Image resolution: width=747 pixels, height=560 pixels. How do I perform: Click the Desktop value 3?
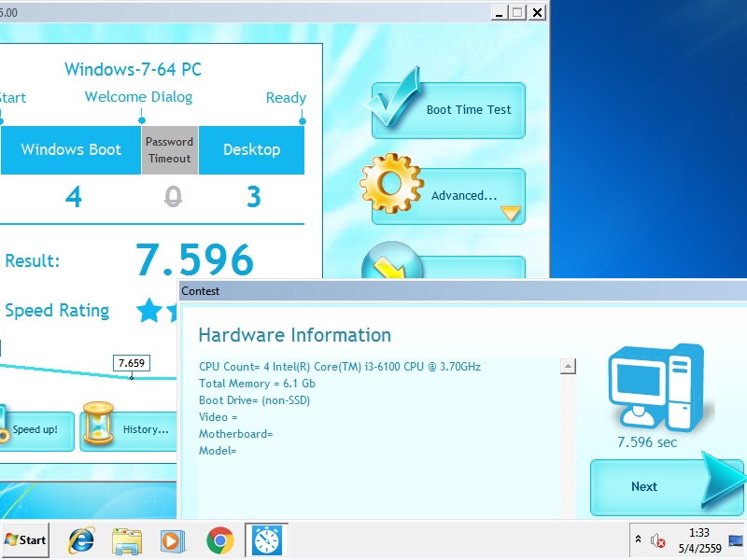[x=253, y=197]
